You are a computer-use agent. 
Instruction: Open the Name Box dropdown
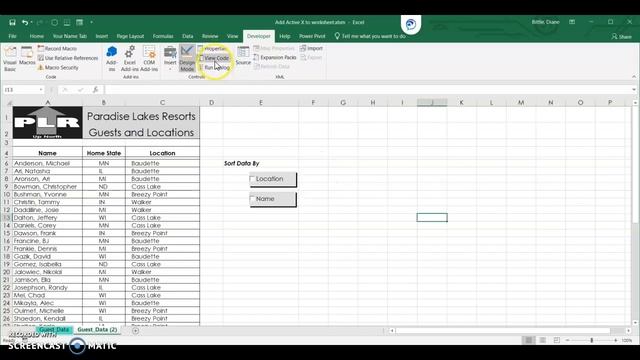pyautogui.click(x=41, y=89)
